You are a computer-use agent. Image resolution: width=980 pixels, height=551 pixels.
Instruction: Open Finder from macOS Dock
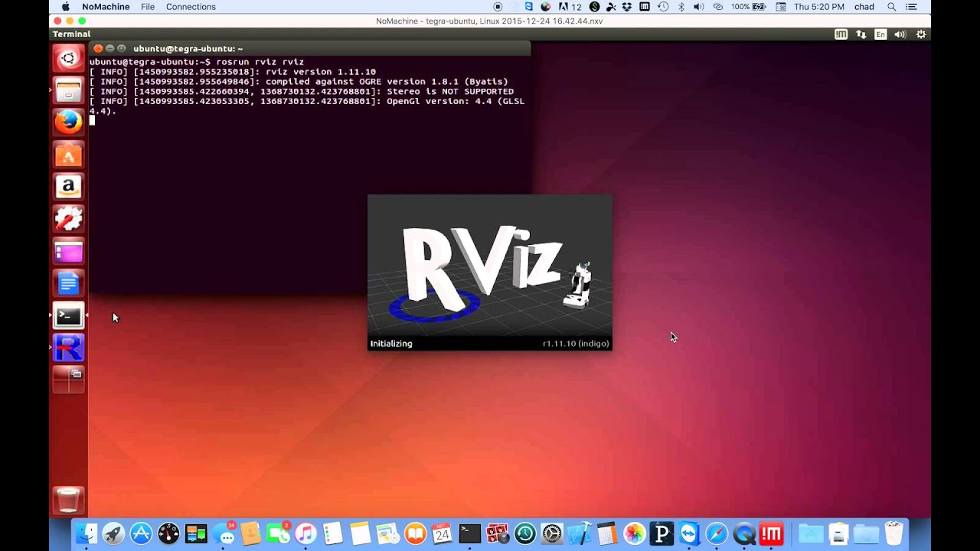[88, 533]
